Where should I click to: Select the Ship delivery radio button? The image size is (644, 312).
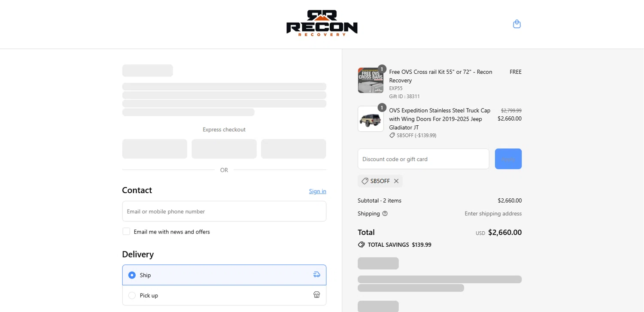132,275
